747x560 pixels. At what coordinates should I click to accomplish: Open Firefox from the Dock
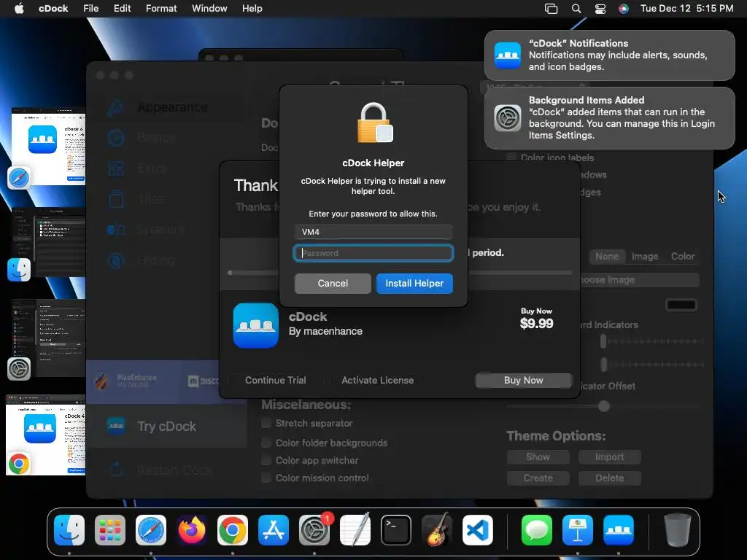pos(192,530)
